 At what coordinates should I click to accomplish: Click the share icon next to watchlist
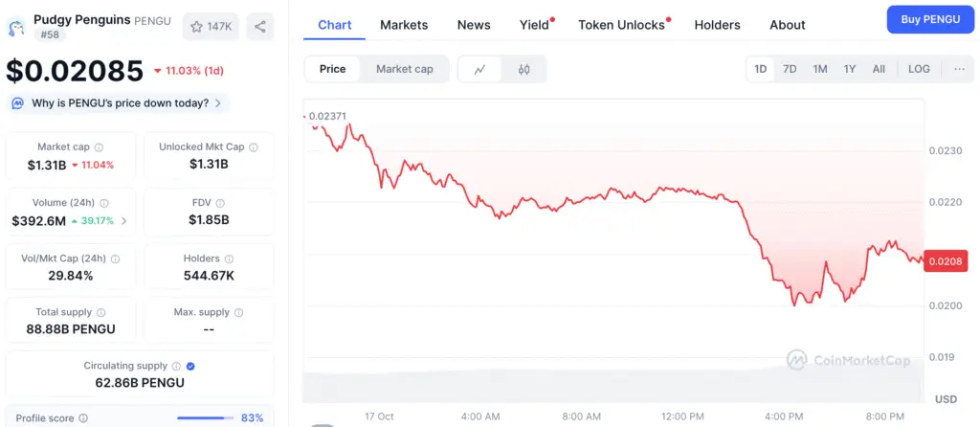tap(260, 27)
